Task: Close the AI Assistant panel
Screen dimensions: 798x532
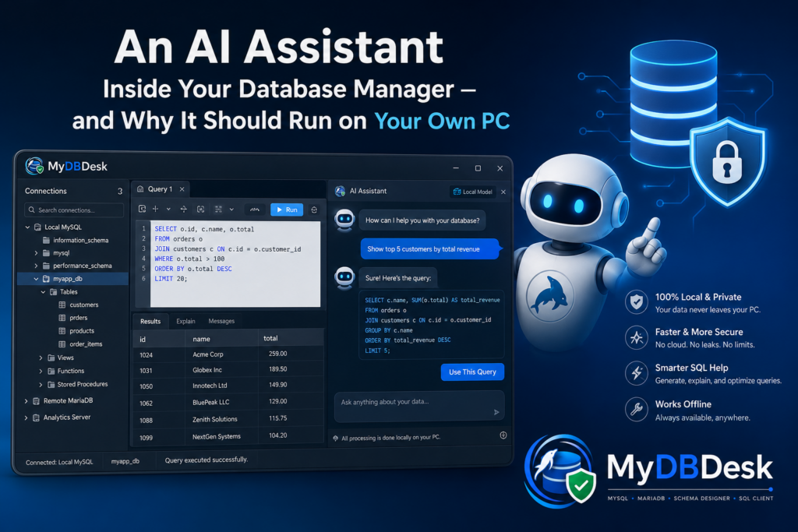Action: click(x=503, y=192)
